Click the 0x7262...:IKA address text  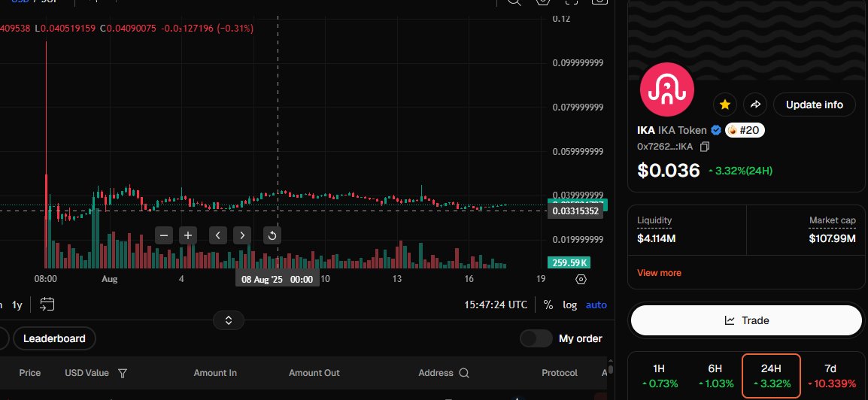pos(665,147)
